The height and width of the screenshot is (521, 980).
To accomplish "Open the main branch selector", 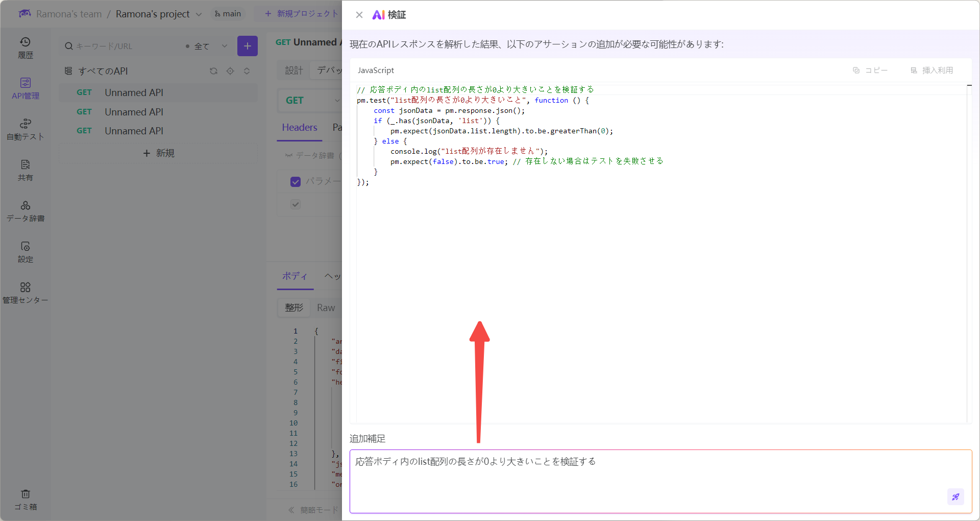I will pyautogui.click(x=228, y=14).
